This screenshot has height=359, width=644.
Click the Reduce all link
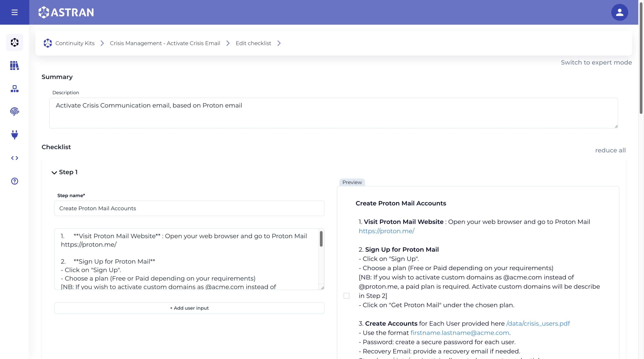[610, 150]
